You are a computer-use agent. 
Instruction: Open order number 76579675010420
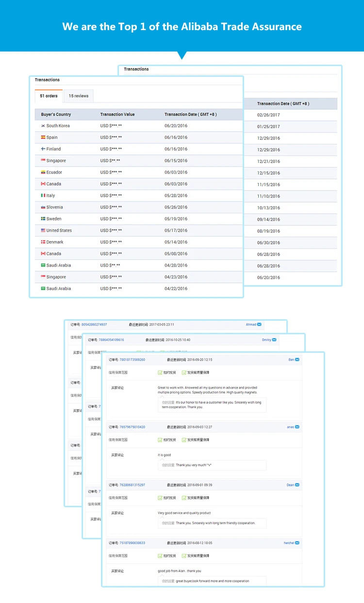[132, 427]
